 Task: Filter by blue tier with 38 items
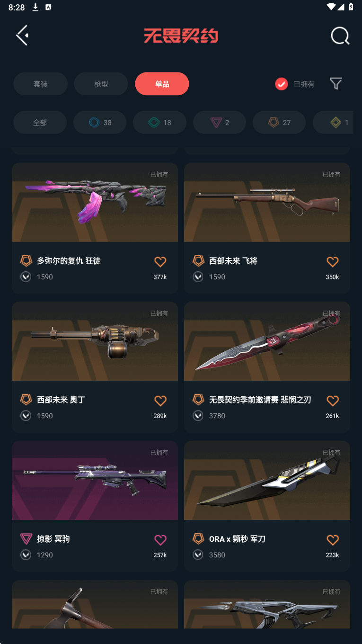100,123
